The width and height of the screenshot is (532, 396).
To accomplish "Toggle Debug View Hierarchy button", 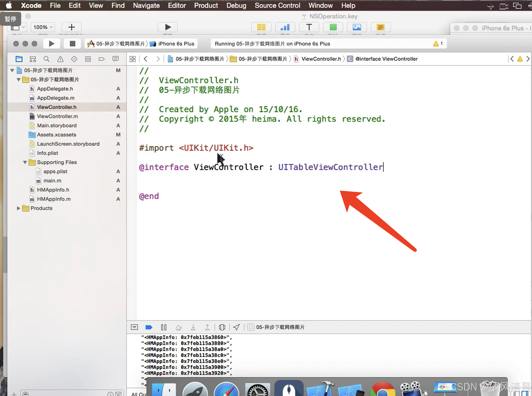I will tap(222, 327).
